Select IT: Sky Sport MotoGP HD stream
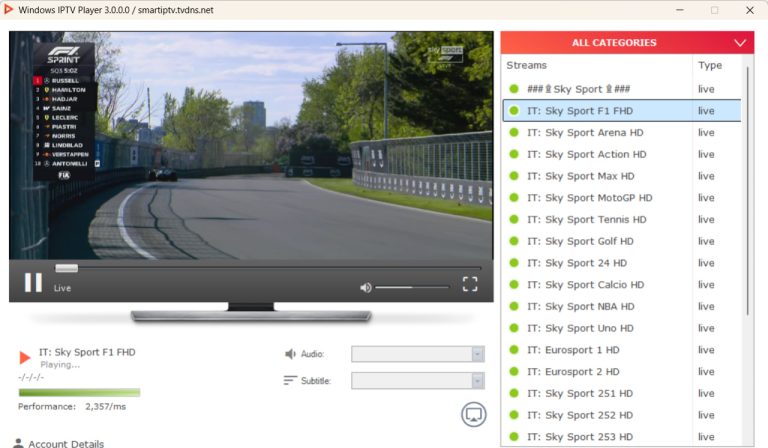The height and width of the screenshot is (448, 768). [x=622, y=198]
